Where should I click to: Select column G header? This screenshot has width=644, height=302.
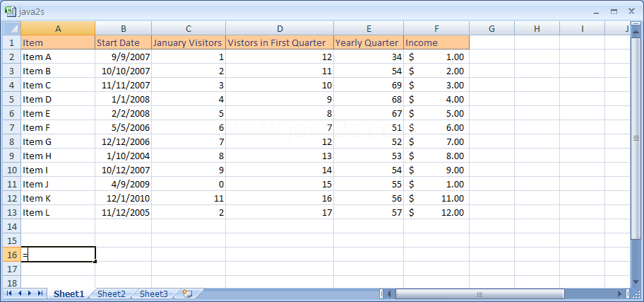491,29
